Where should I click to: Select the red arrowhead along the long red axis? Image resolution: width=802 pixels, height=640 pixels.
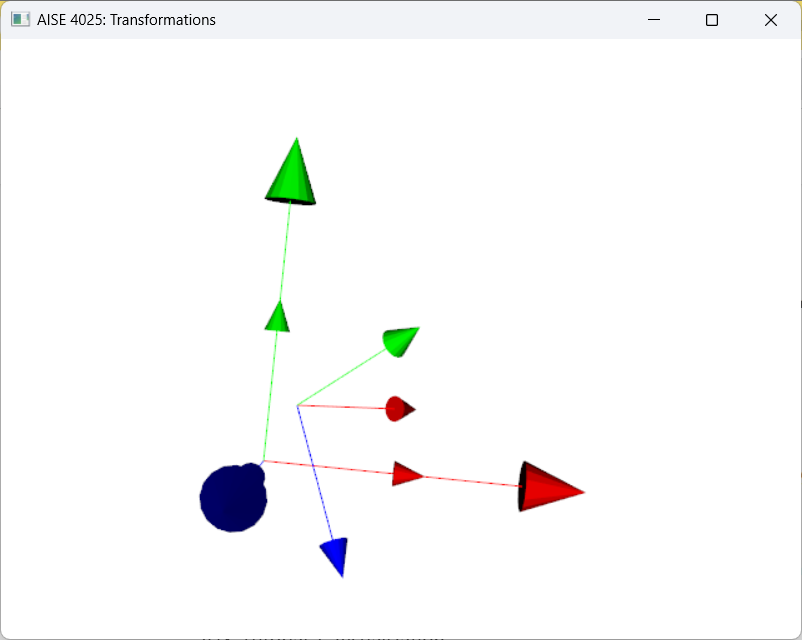click(x=406, y=474)
